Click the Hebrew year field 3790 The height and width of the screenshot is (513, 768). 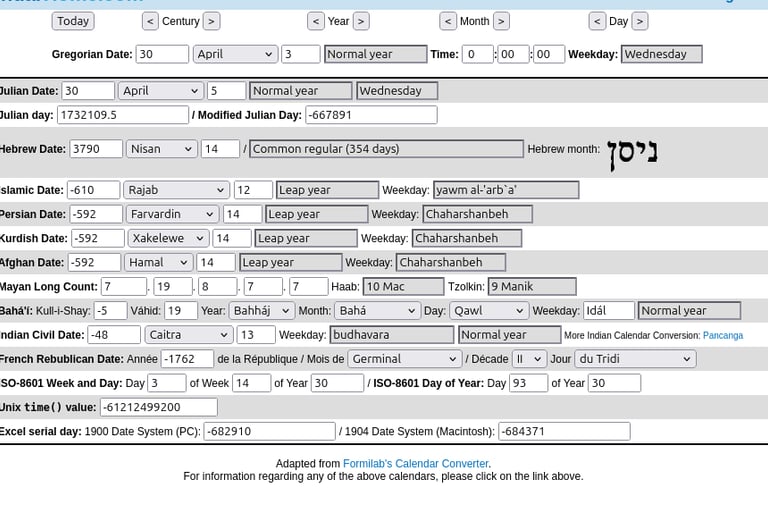coord(96,149)
